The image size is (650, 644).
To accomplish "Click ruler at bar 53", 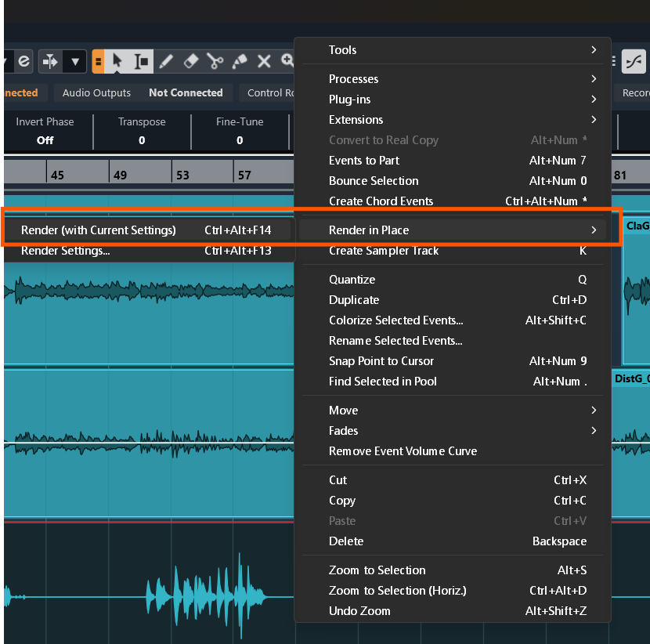I will (x=182, y=175).
